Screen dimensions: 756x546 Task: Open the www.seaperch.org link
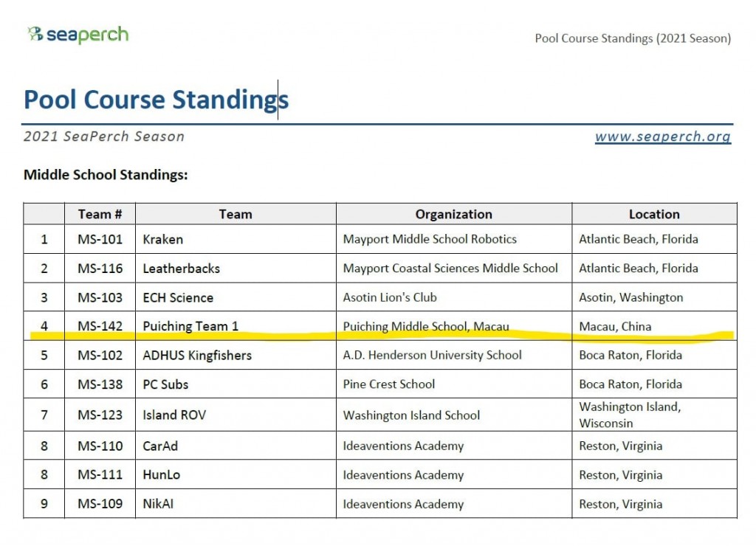click(x=662, y=136)
